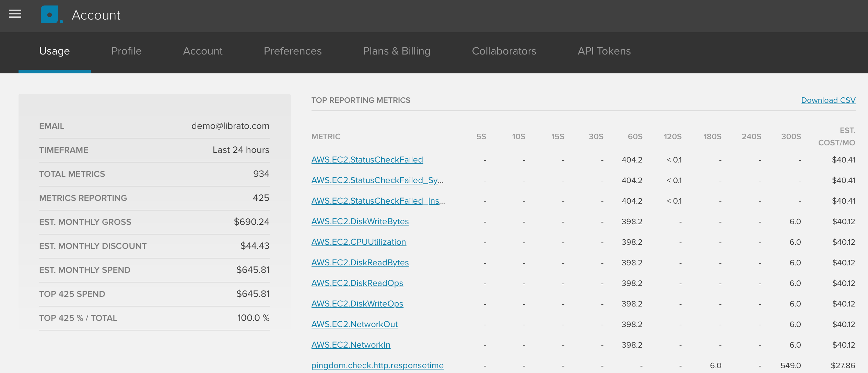Click the Total Metrics value 934

pos(261,174)
